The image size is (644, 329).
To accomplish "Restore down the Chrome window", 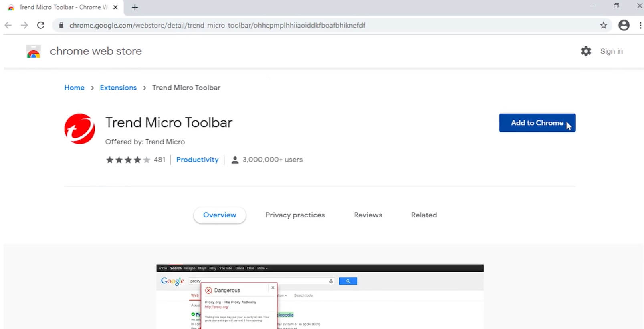I will (616, 6).
